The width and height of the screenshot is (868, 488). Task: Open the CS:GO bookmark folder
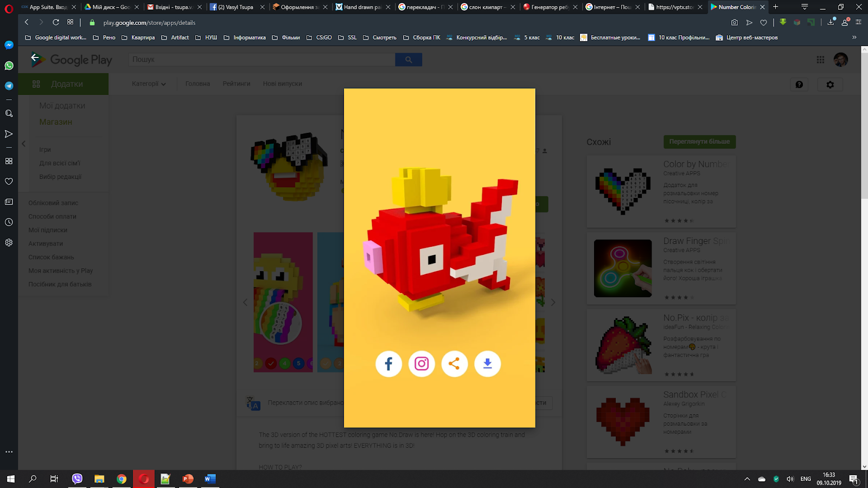pos(320,37)
